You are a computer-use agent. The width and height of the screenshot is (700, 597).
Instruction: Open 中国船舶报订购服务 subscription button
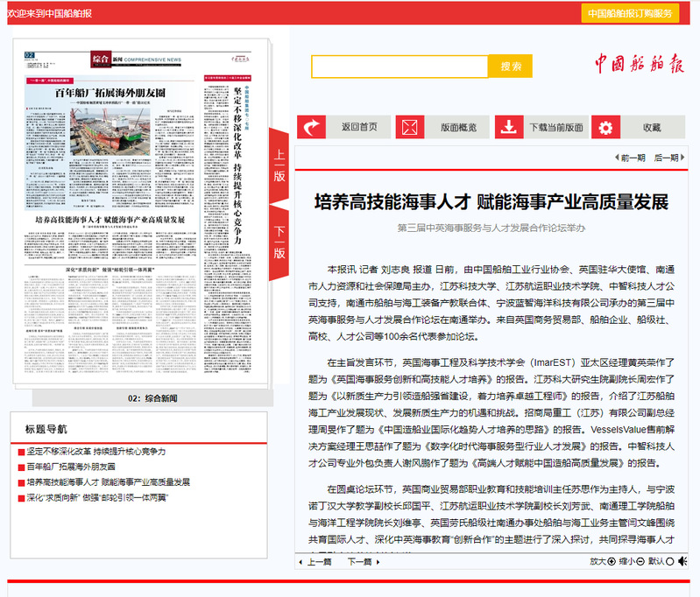coord(630,13)
